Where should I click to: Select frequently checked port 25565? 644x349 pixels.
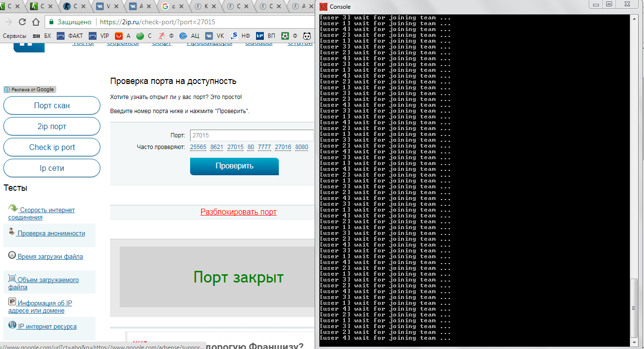(198, 147)
